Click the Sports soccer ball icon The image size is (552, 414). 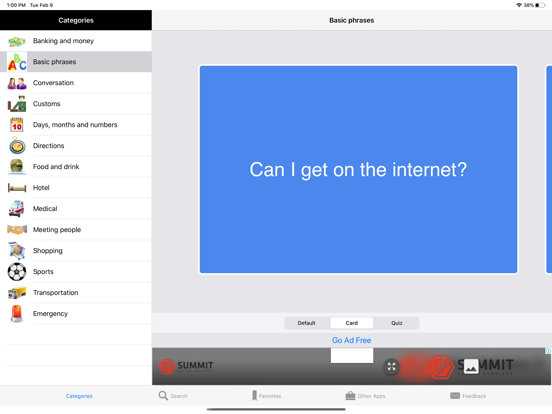(17, 271)
